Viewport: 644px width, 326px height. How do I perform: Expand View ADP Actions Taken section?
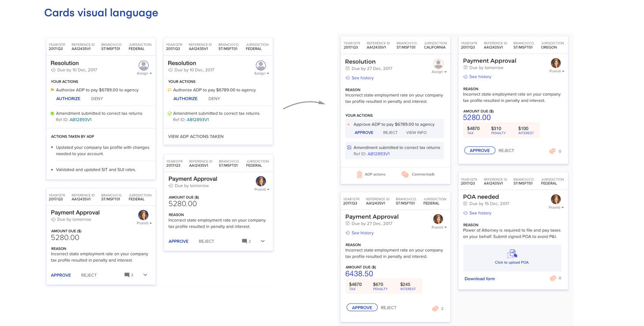tap(196, 136)
